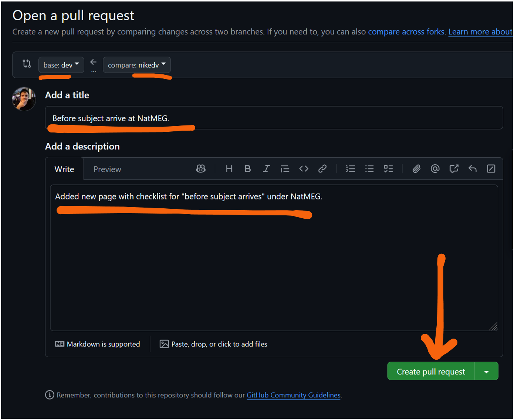Open the compare: nikedv branch dropdown
This screenshot has width=514, height=420.
[x=136, y=65]
